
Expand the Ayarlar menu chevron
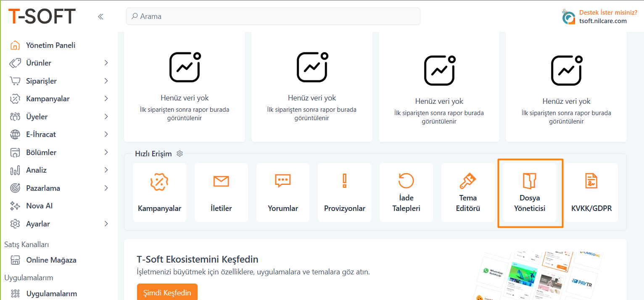[106, 224]
